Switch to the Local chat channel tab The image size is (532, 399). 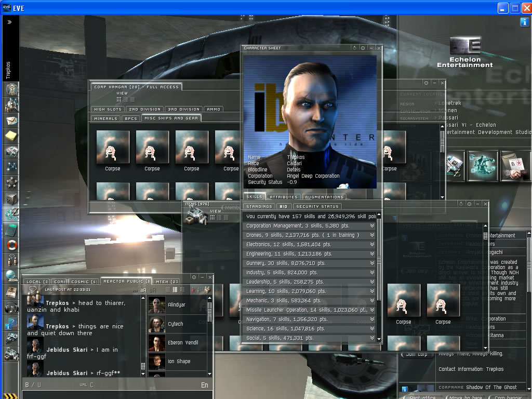coord(37,282)
